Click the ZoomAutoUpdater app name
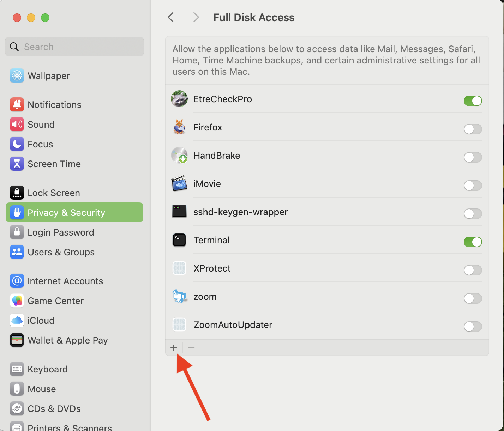The height and width of the screenshot is (431, 504). (233, 325)
